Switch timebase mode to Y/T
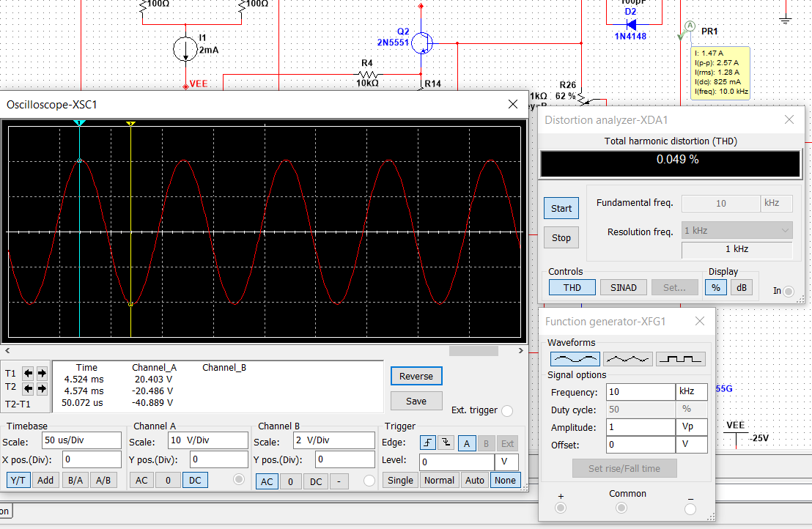 18,481
